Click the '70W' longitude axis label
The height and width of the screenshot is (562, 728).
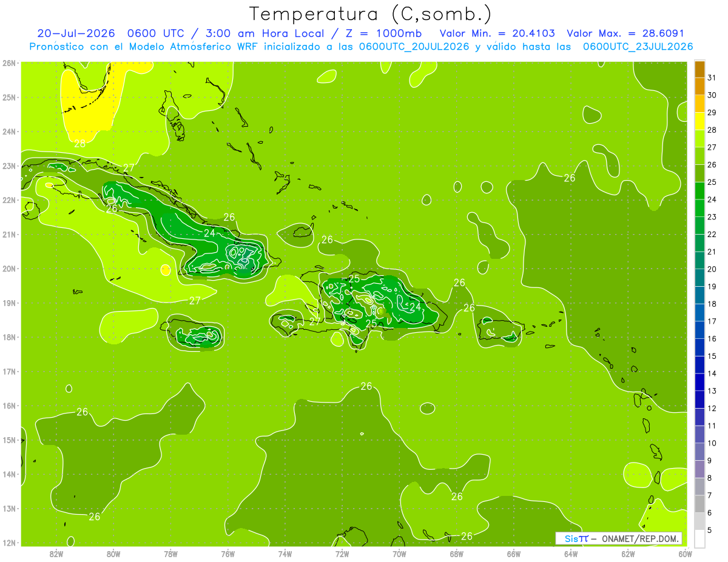(x=399, y=554)
